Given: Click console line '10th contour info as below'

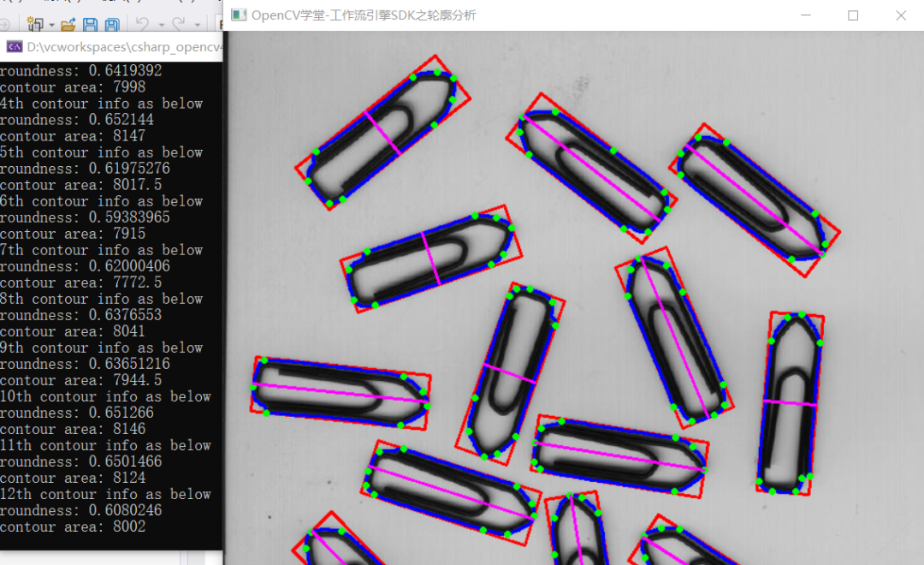Looking at the screenshot, I should 105,396.
